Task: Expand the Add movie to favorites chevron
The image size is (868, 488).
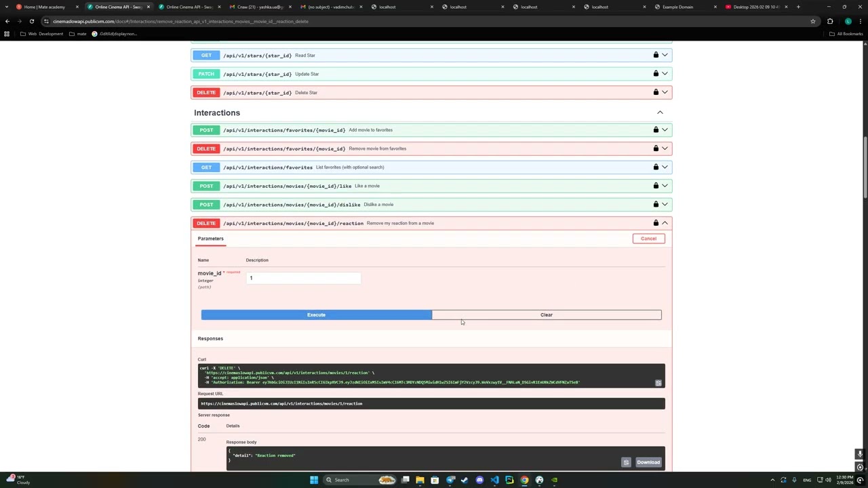Action: tap(665, 129)
